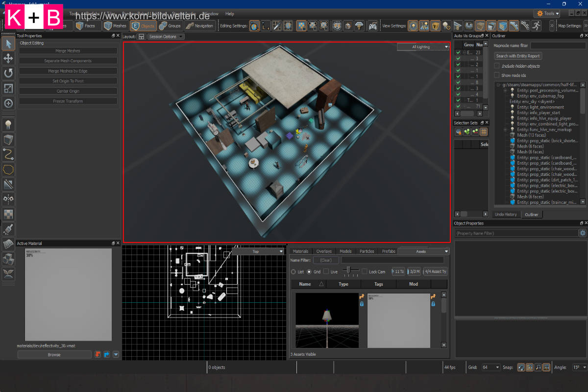Open the Grid size 64 dropdown
588x392 pixels.
(490, 367)
